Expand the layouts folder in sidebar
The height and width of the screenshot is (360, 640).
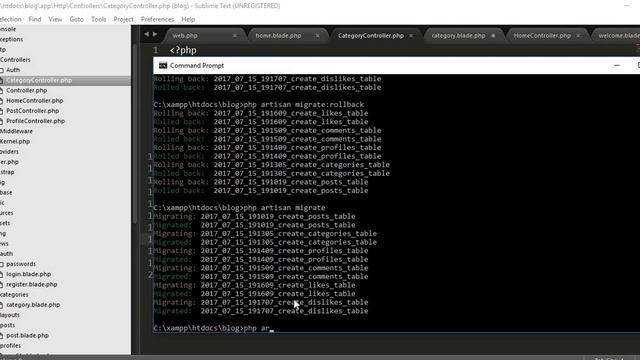pyautogui.click(x=10, y=315)
